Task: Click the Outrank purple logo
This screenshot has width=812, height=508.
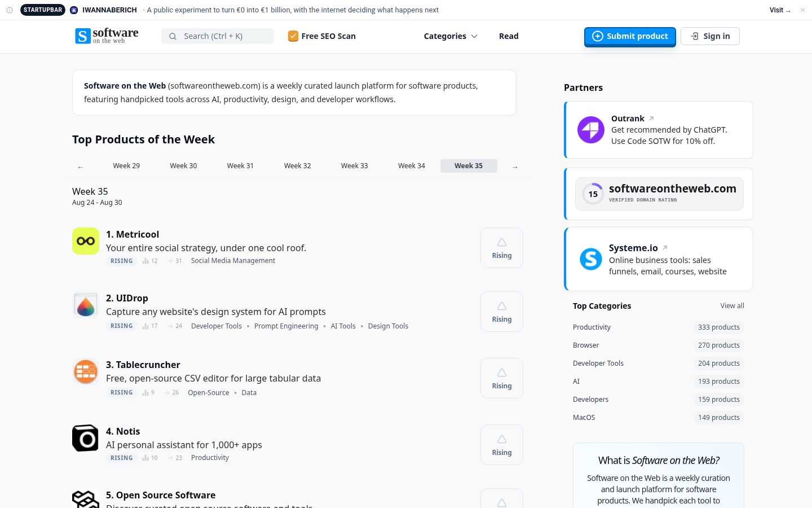Action: [x=591, y=130]
